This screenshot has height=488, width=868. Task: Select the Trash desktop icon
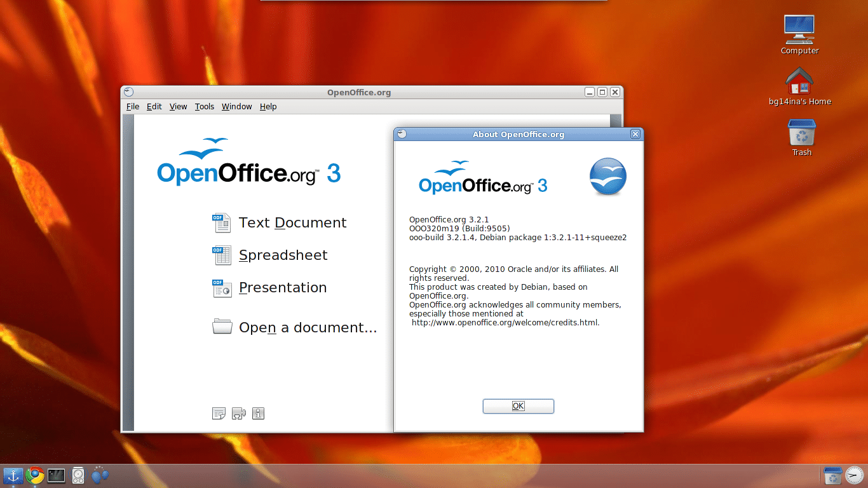[x=801, y=138]
